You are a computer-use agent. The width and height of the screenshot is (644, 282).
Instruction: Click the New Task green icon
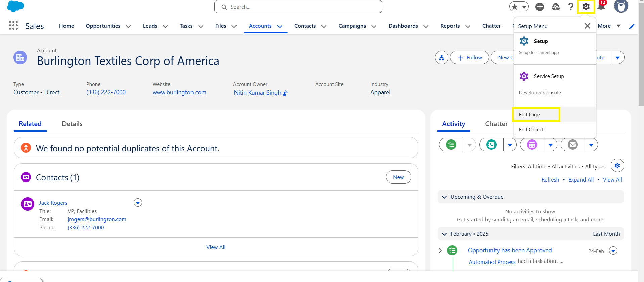click(451, 145)
